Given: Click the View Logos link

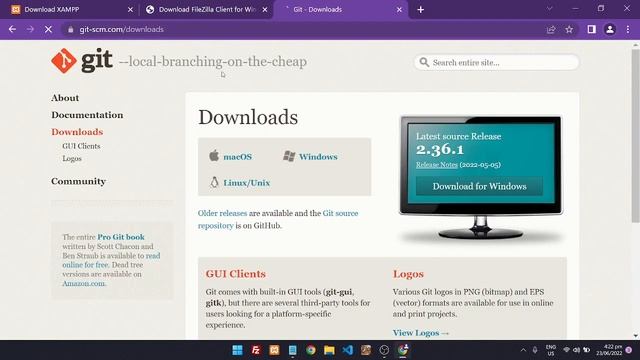Looking at the screenshot, I should pos(420,333).
